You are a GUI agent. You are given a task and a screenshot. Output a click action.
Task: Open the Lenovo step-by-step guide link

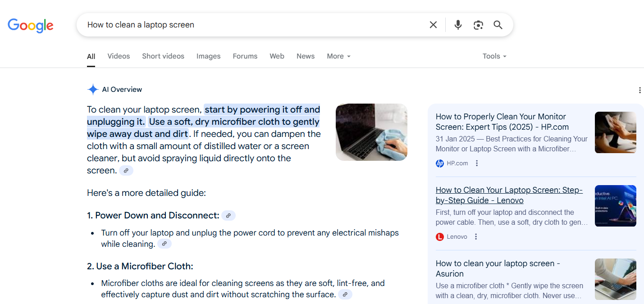(509, 195)
